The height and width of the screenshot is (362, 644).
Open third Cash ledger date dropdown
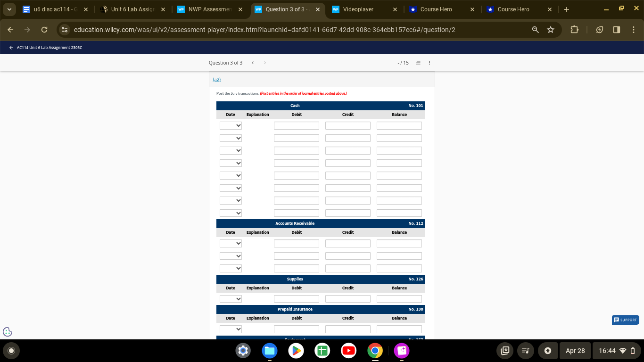(231, 151)
